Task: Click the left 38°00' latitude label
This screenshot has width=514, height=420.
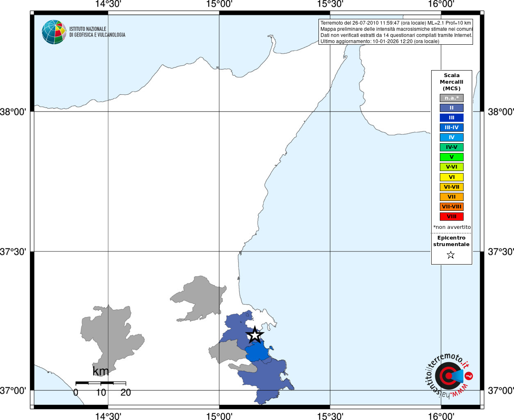Action: (x=13, y=112)
